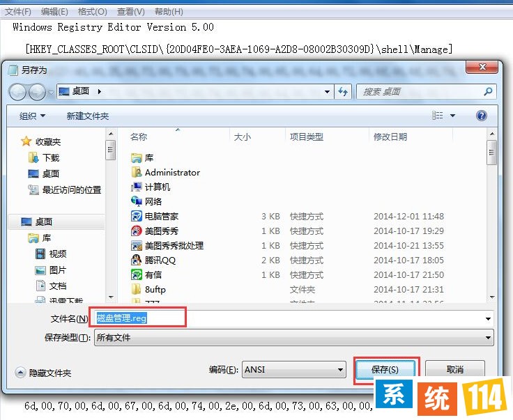This screenshot has height=420, width=513.
Task: Select the 美图秀秀批处理 shortcut icon
Action: 137,245
